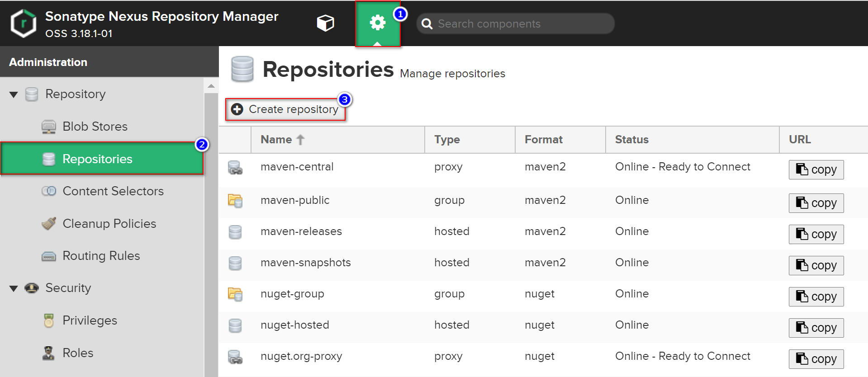This screenshot has height=377, width=868.
Task: Copy URL for maven-central
Action: point(816,170)
